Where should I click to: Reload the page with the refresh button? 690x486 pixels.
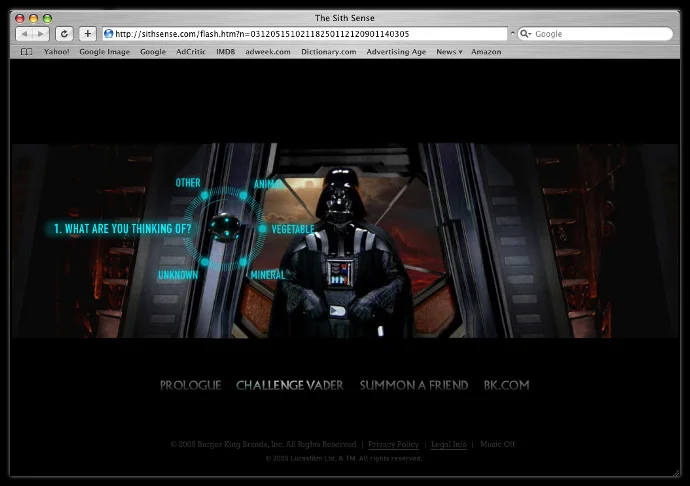(x=64, y=34)
